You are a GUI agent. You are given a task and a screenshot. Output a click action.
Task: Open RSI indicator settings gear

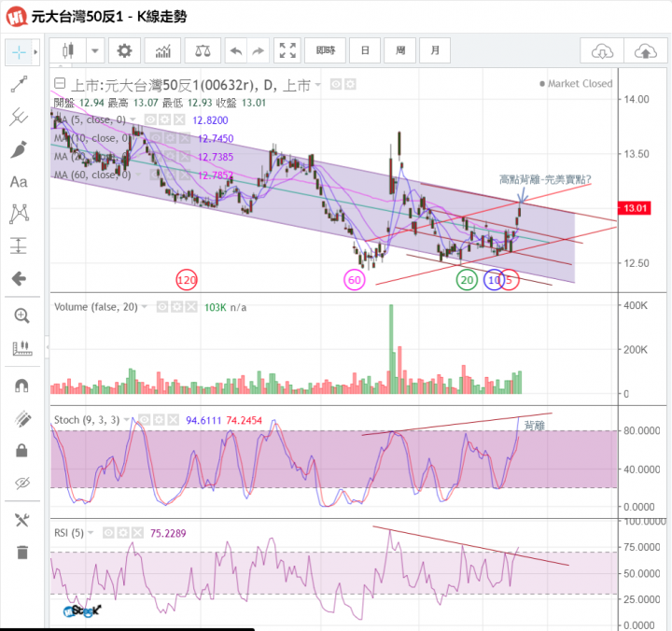click(123, 533)
